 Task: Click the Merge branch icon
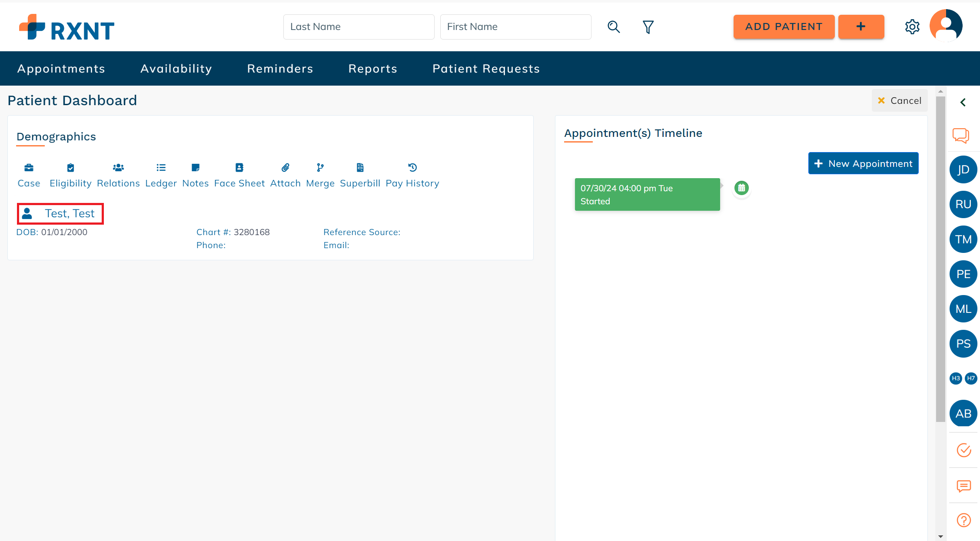click(x=320, y=168)
